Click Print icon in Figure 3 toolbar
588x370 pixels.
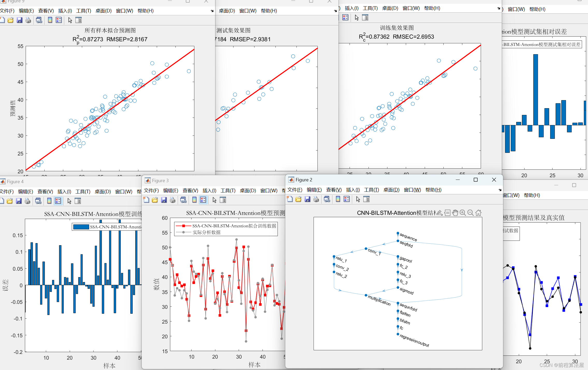[173, 200]
